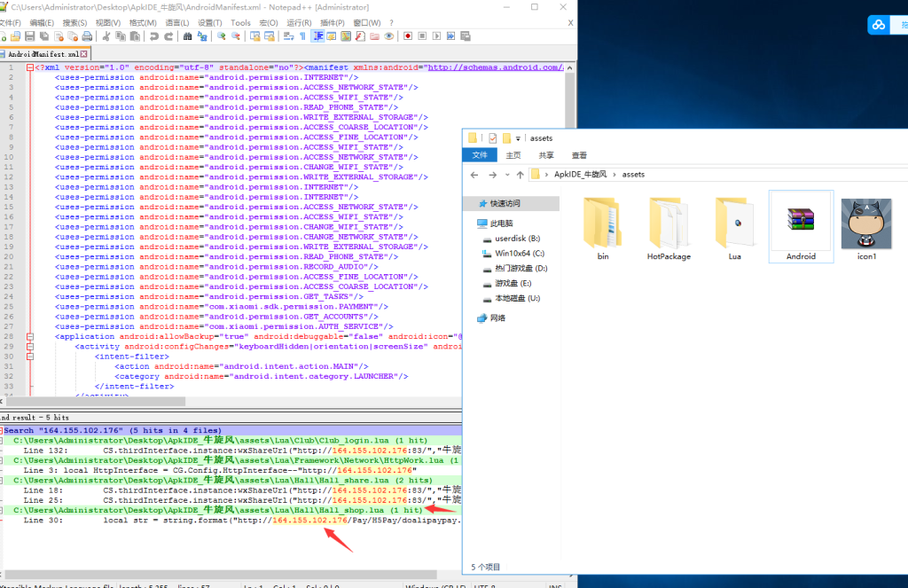The image size is (908, 588).
Task: Click the Start Recording macro icon
Action: (x=407, y=36)
